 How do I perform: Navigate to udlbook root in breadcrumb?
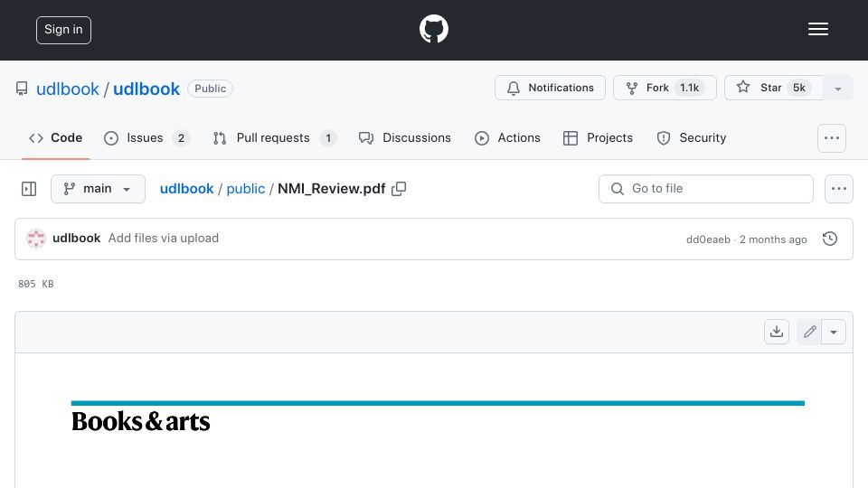186,189
